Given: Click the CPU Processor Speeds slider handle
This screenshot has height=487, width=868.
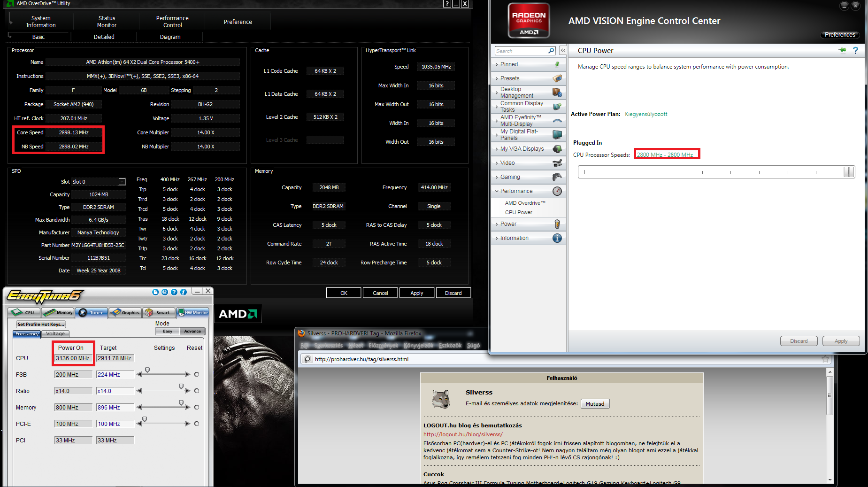Looking at the screenshot, I should (x=849, y=172).
